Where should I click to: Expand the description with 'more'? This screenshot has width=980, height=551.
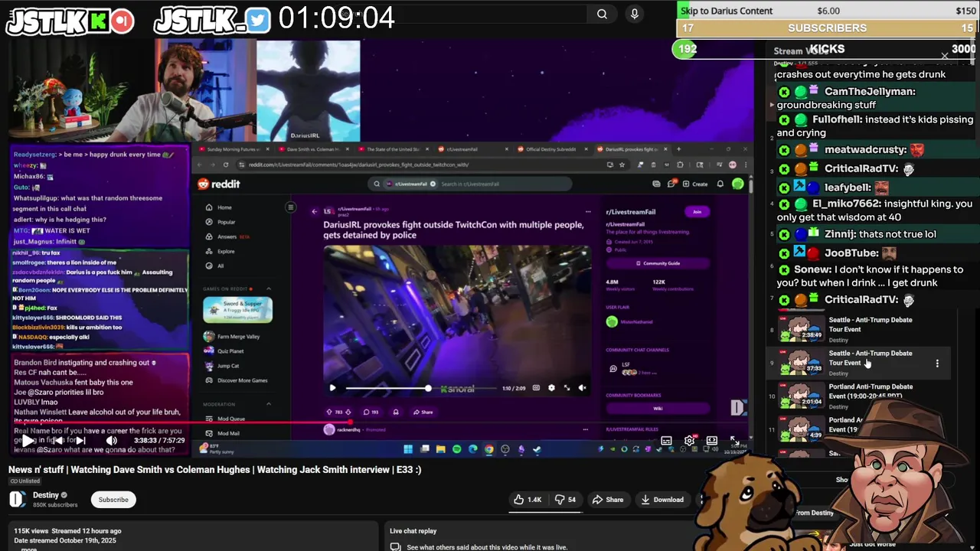[x=28, y=549]
